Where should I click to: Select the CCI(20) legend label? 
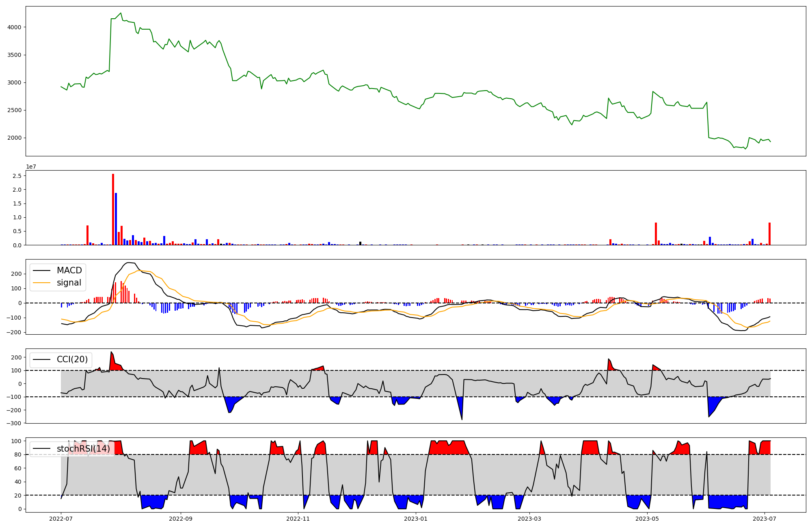[x=72, y=359]
